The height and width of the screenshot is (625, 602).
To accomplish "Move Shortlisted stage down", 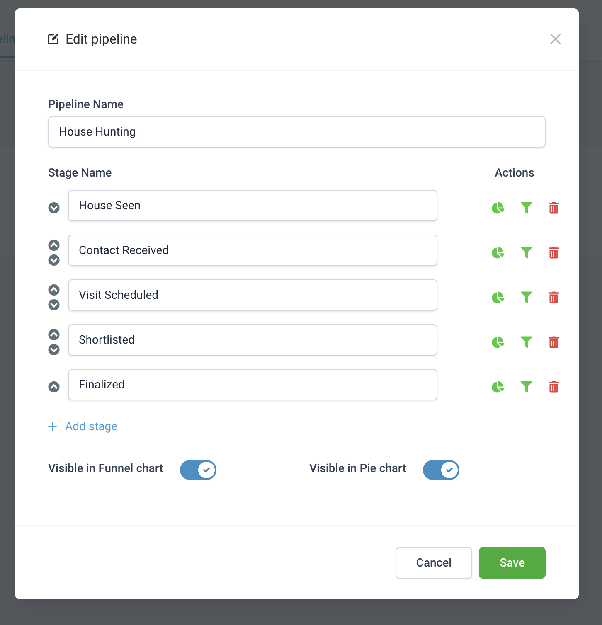I will tap(54, 350).
